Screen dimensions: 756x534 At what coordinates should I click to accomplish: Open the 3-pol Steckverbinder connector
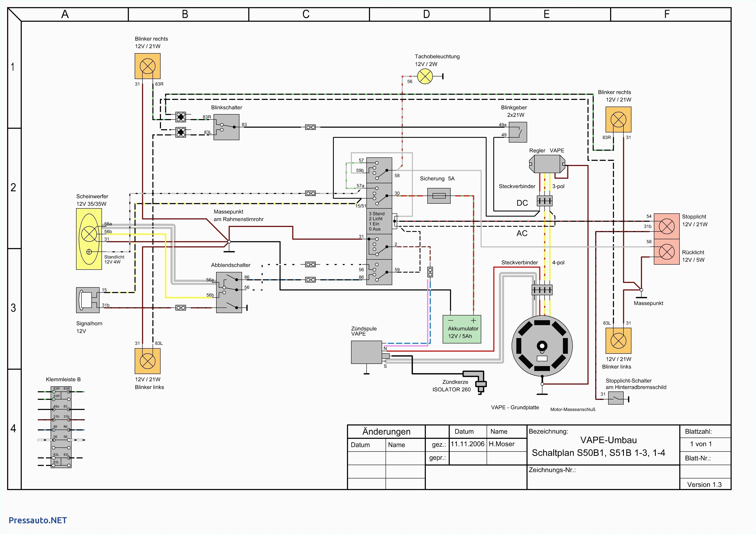[x=545, y=201]
